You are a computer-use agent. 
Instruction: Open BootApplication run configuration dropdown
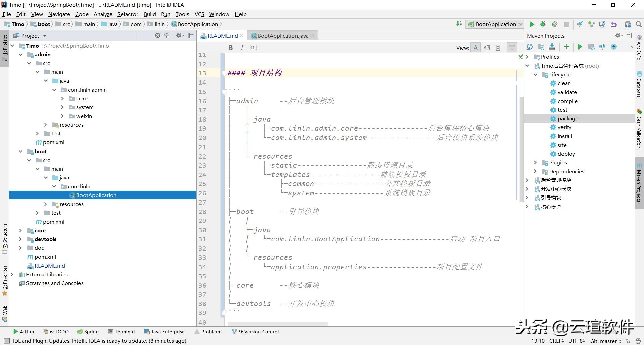tap(494, 24)
